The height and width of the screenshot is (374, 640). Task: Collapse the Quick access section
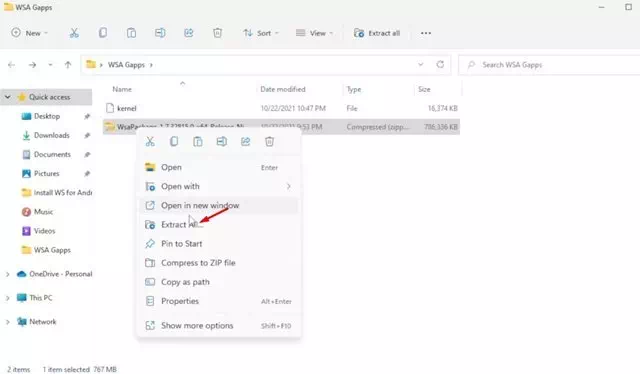7,97
